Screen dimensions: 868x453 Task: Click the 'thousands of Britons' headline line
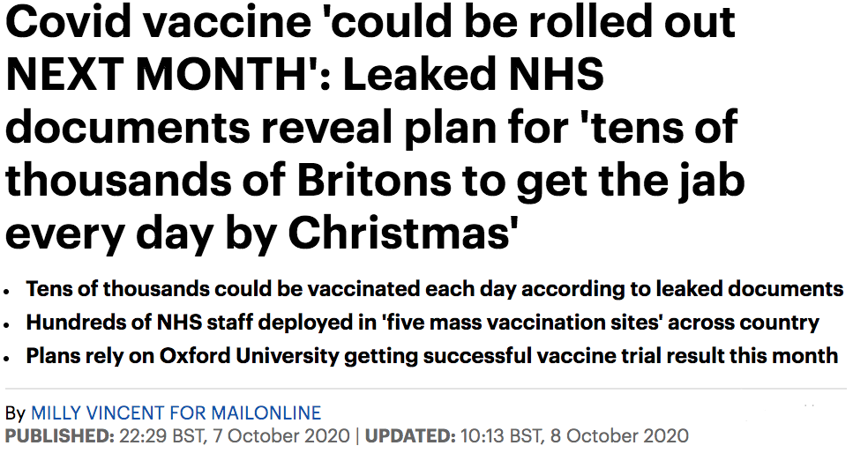click(375, 181)
